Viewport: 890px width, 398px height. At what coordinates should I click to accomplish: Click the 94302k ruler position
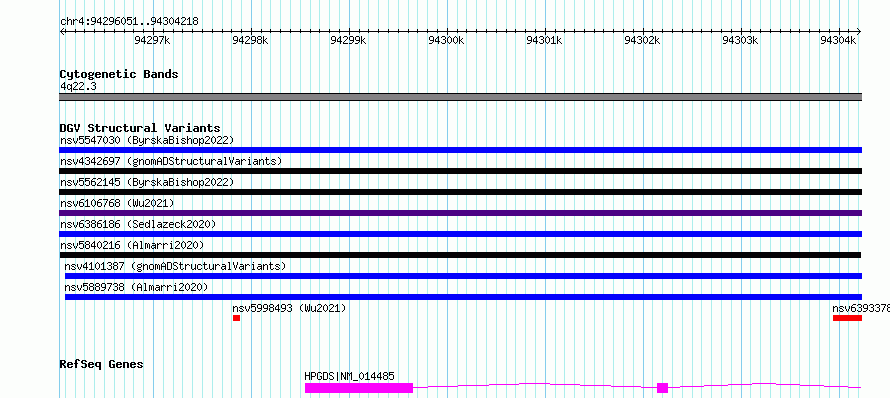point(642,40)
